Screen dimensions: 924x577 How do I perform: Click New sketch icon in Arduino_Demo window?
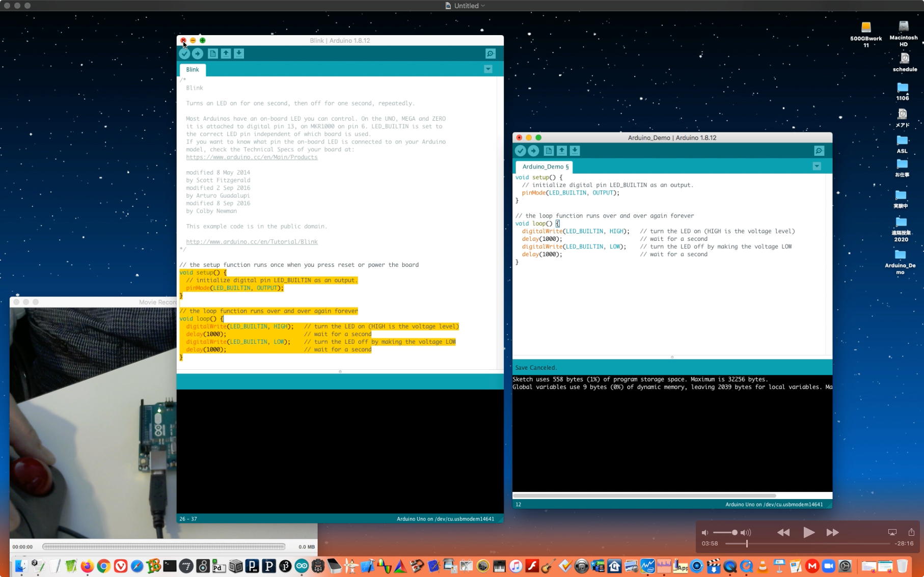pos(549,151)
